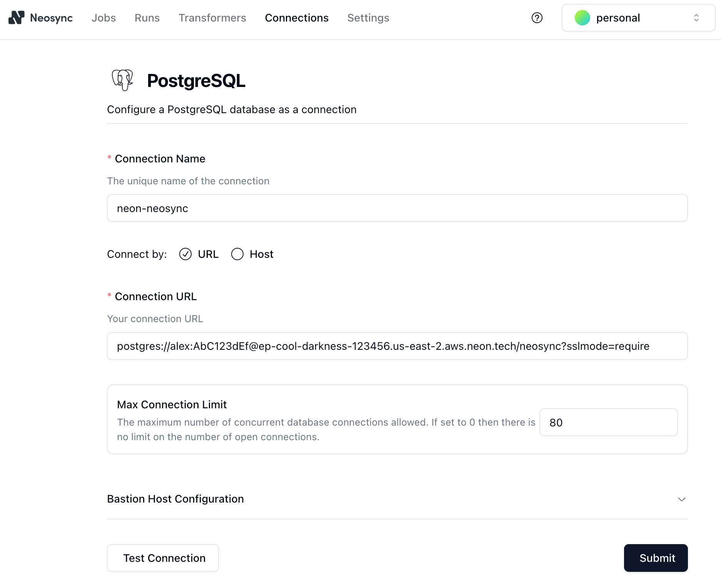Open the Connections tab
The height and width of the screenshot is (588, 721).
tap(297, 18)
